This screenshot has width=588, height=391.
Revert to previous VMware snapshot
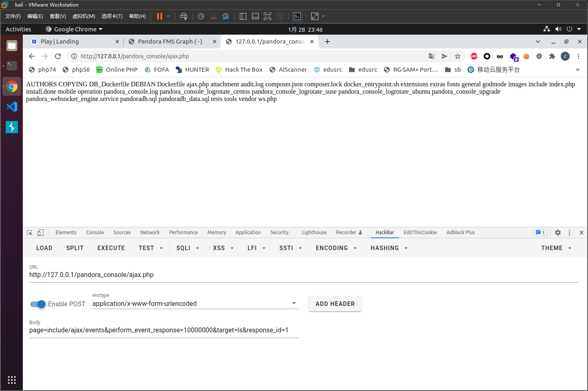[x=213, y=16]
